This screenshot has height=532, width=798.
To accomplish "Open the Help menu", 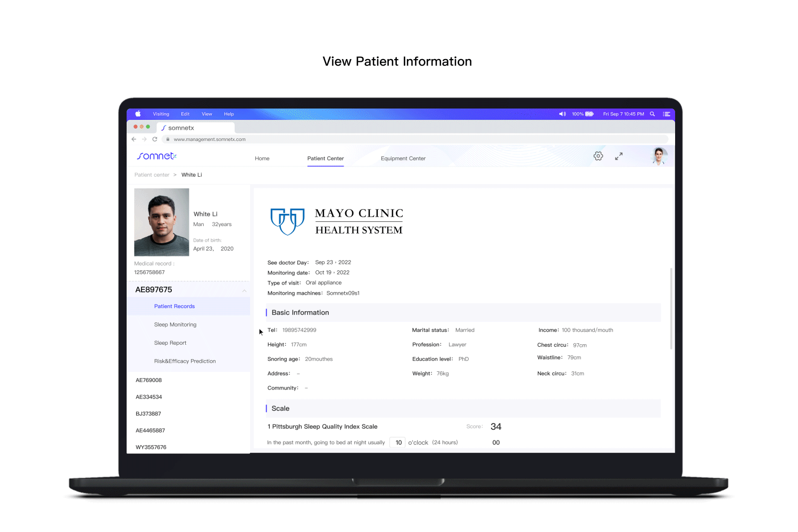I will coord(229,114).
